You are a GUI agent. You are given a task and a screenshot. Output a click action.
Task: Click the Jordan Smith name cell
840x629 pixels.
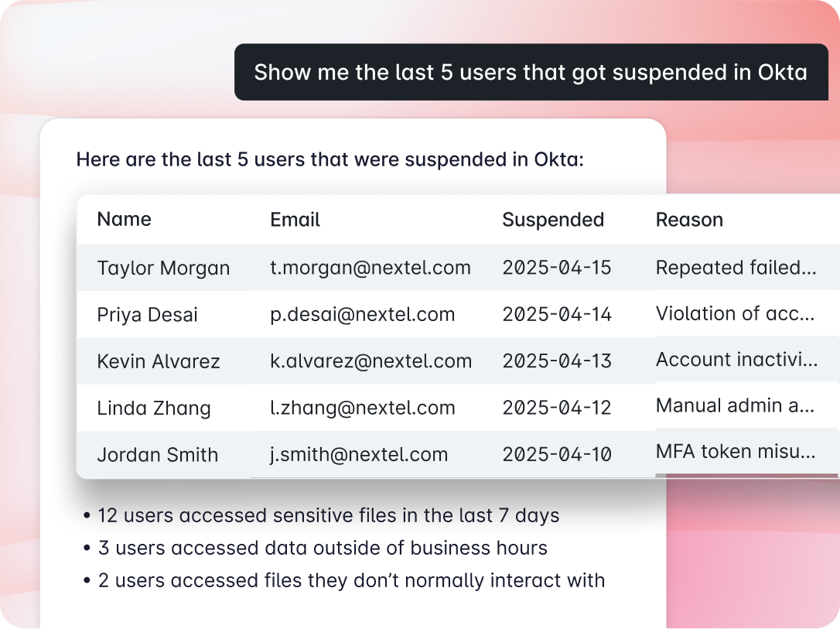(x=158, y=455)
